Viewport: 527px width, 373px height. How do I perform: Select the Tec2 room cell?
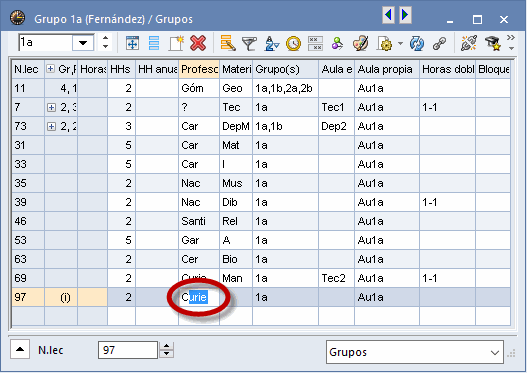[x=337, y=278]
